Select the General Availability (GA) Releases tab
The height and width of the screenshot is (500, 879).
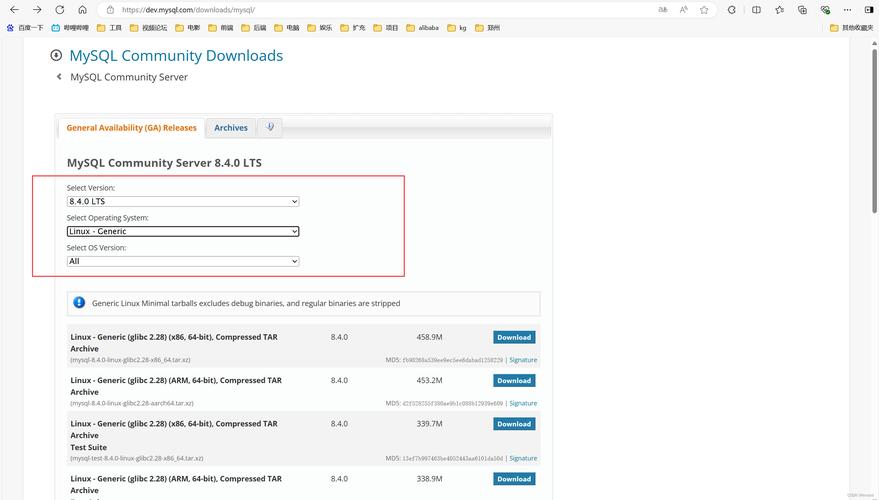[x=132, y=128]
